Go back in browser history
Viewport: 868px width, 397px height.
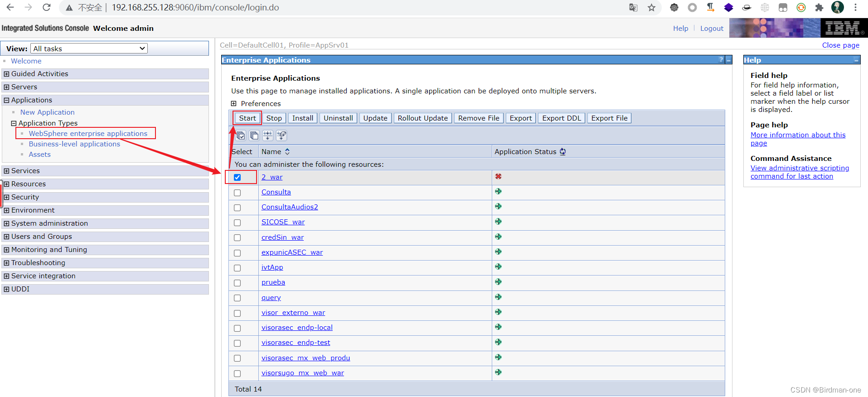pos(10,7)
